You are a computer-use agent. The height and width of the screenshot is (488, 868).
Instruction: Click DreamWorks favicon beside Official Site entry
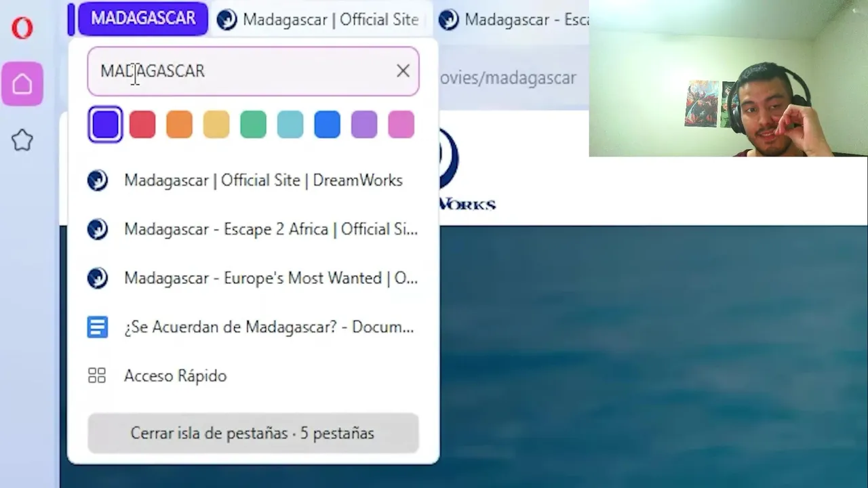98,180
